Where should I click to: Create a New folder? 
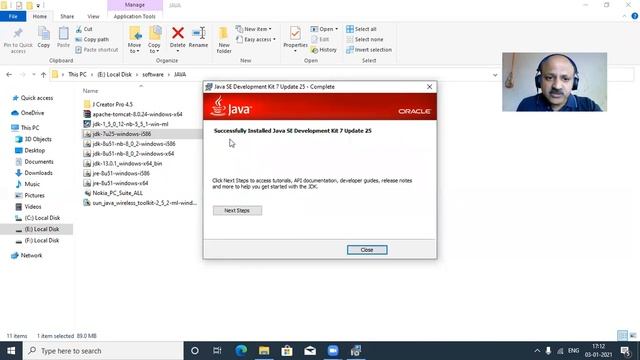[224, 40]
